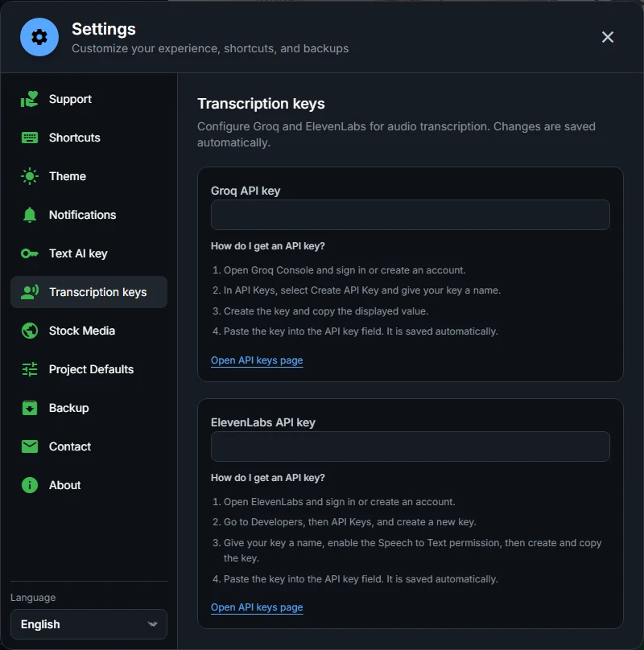Viewport: 644px width, 650px height.
Task: Click the Project Defaults sliders icon
Action: [x=30, y=369]
